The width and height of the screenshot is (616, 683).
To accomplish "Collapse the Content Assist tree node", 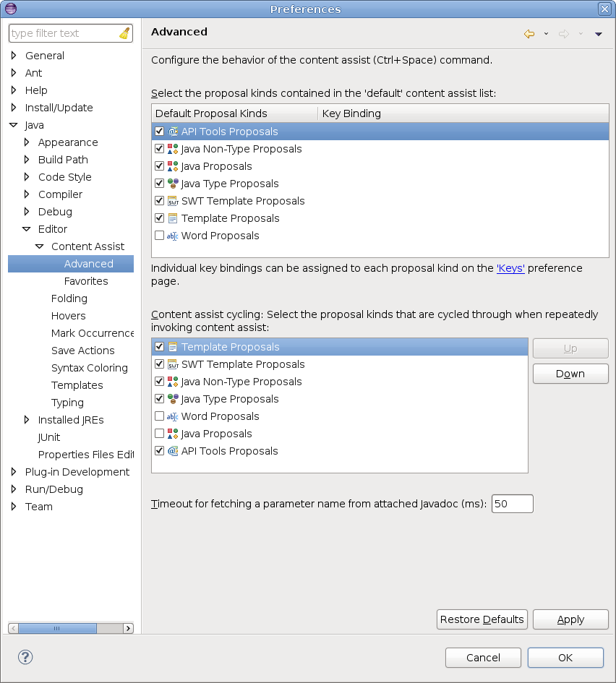I will click(x=40, y=246).
